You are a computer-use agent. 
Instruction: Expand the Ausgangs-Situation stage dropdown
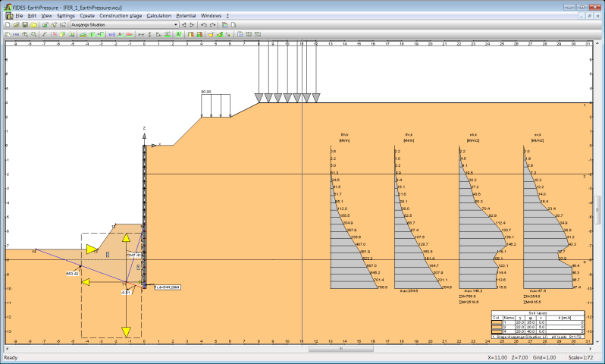point(176,25)
